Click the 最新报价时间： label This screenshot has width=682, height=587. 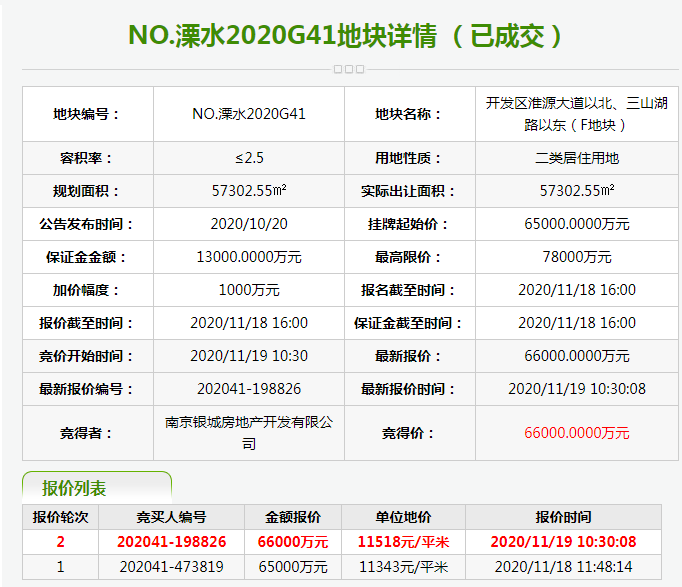pos(408,389)
